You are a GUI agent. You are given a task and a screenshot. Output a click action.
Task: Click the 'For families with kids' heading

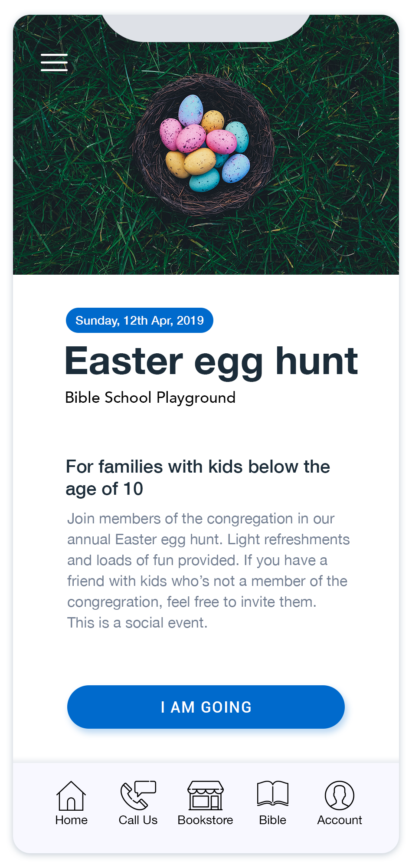(x=197, y=477)
